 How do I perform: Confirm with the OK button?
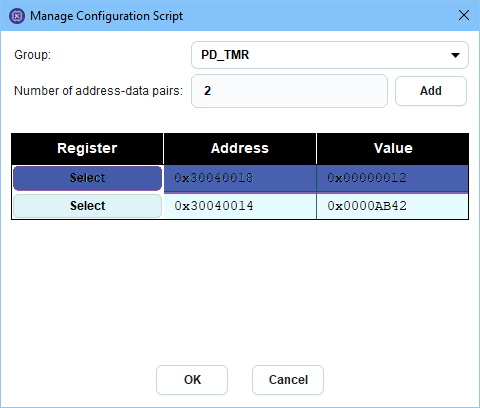(192, 380)
